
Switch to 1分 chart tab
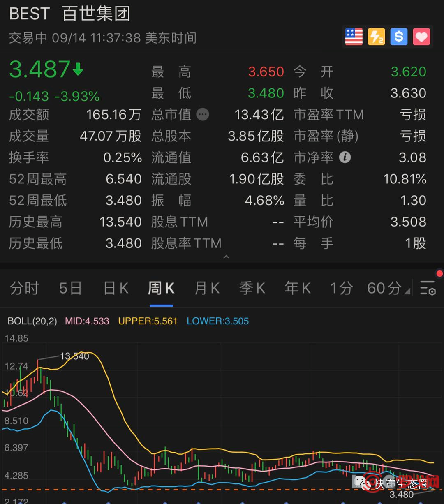[342, 288]
